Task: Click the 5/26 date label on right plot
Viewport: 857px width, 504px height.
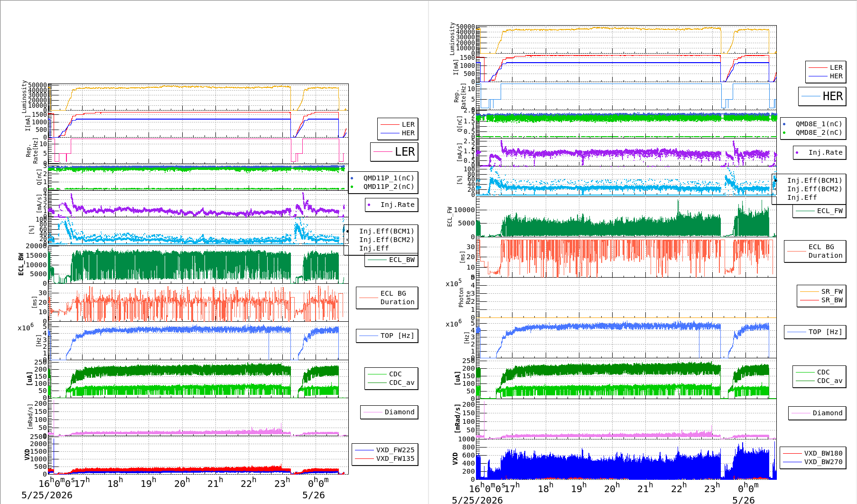Action: tap(743, 500)
